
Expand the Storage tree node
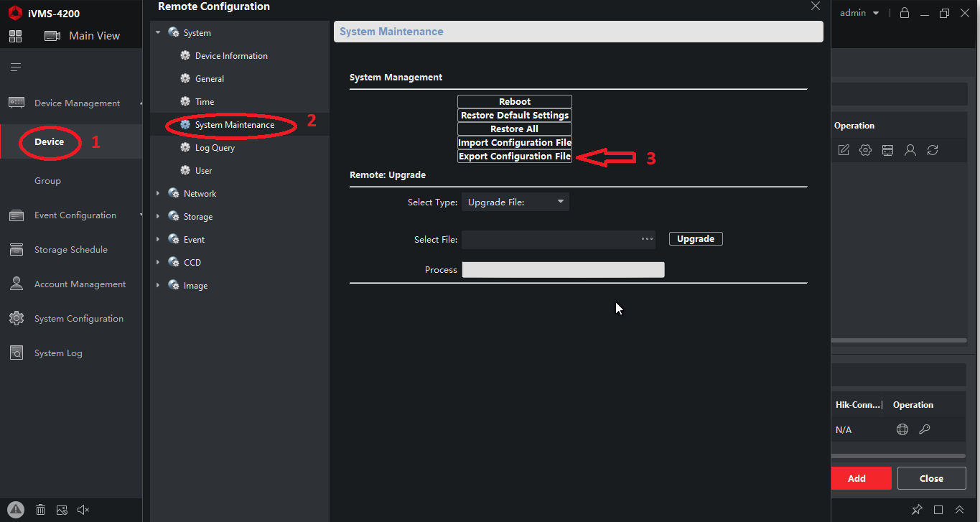[x=158, y=217]
